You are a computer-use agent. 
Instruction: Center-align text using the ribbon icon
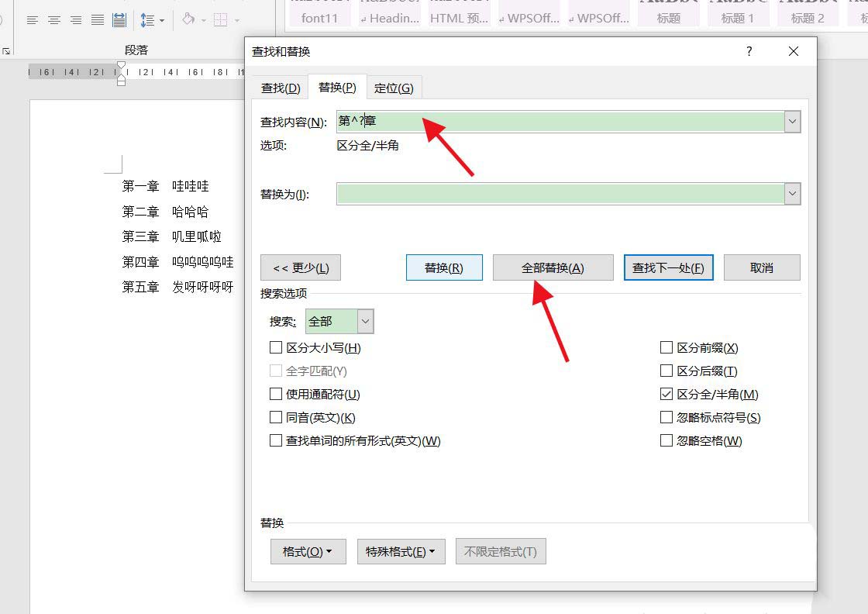click(x=54, y=20)
